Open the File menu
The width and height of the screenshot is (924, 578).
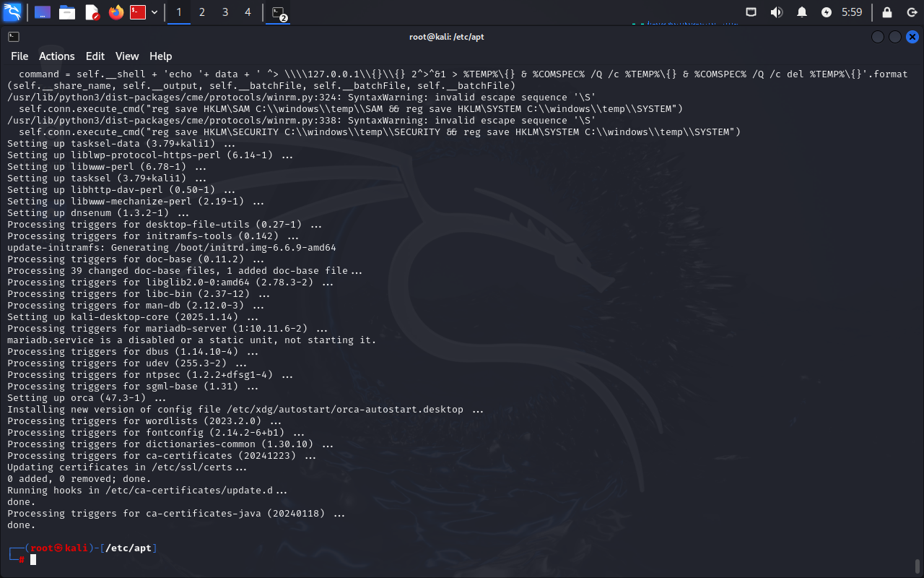[x=19, y=56]
